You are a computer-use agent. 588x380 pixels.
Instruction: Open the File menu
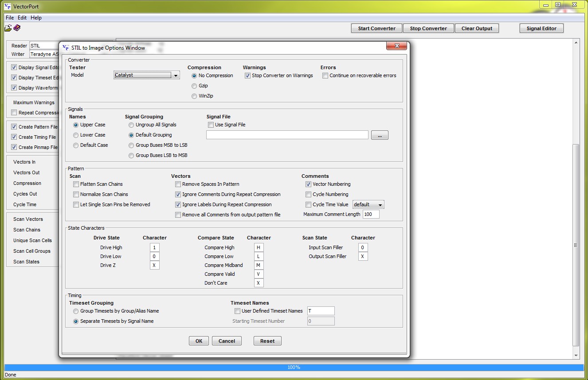[x=10, y=18]
